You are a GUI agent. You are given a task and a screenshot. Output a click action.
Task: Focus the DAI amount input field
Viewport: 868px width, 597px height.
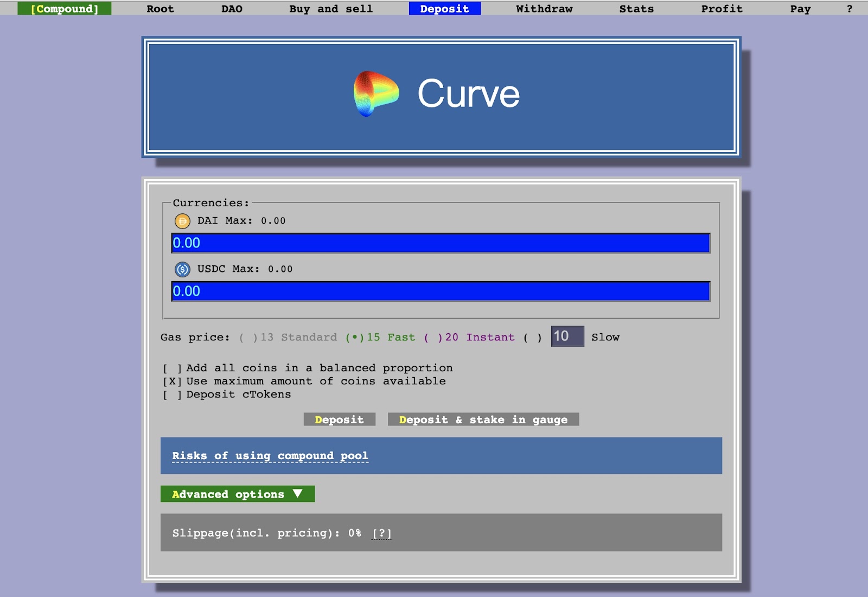(x=441, y=243)
